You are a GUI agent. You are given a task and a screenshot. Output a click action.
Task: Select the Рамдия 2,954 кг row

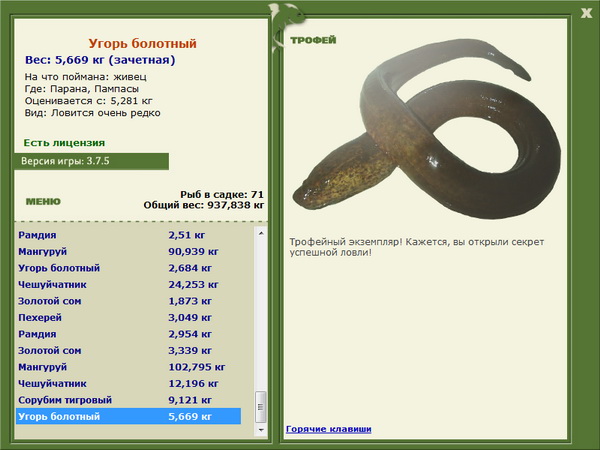[129, 334]
